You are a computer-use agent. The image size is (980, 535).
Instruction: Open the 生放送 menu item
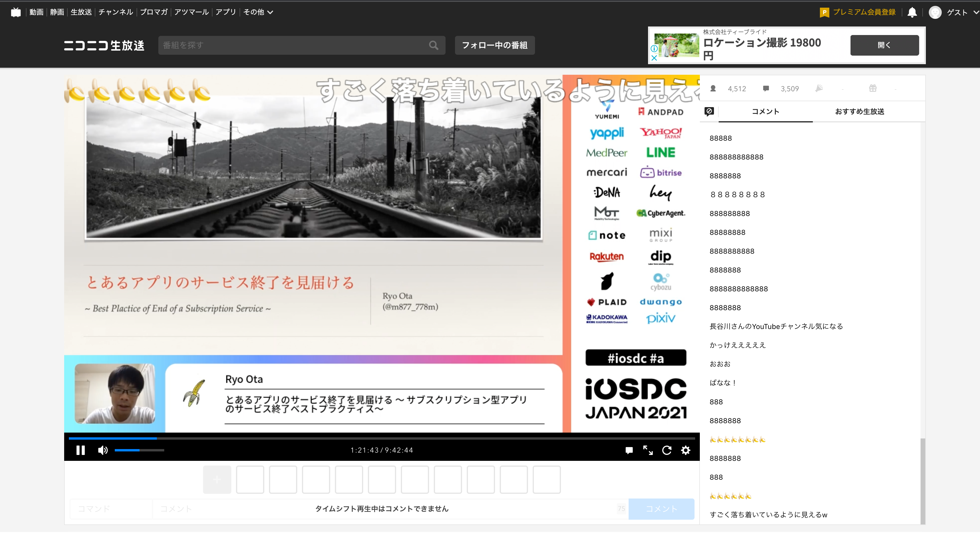click(81, 12)
